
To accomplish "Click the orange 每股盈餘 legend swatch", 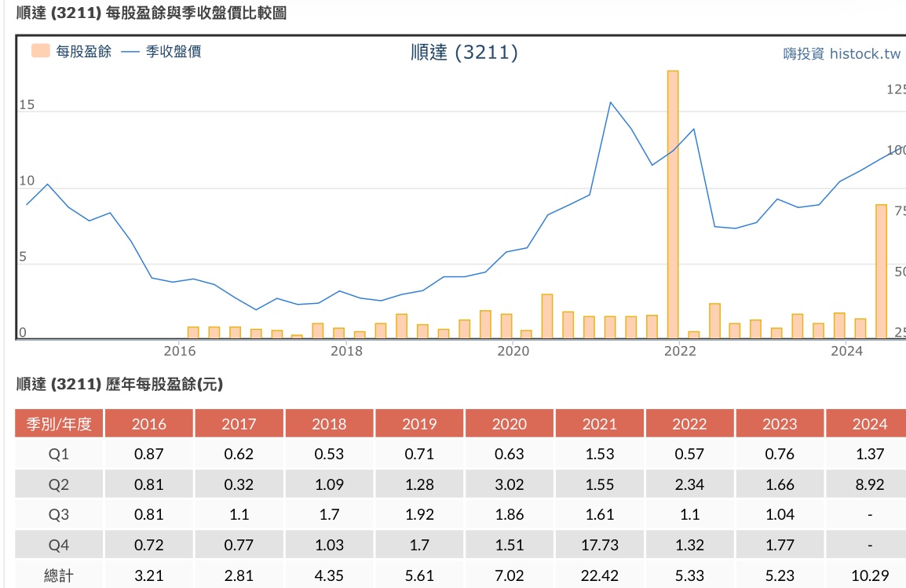I will pos(41,52).
